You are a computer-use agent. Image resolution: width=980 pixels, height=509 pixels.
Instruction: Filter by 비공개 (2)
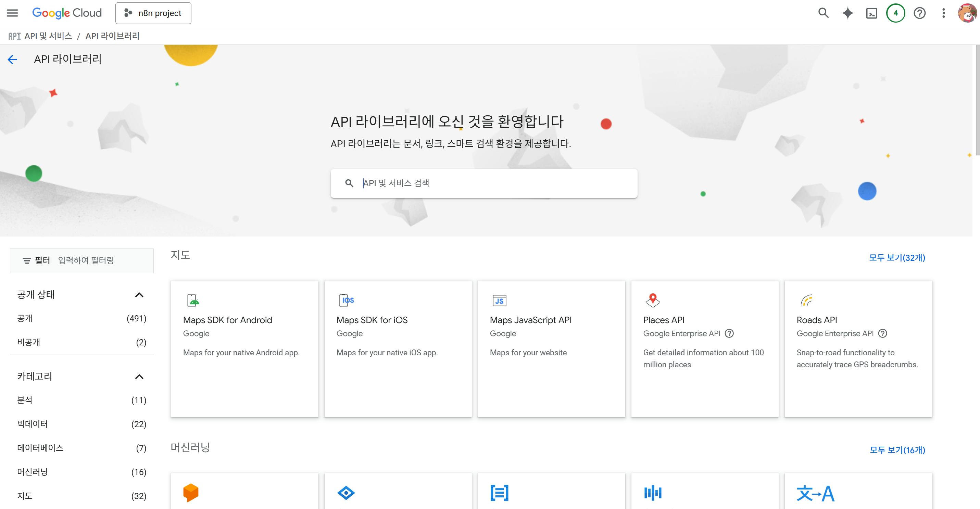(x=82, y=342)
